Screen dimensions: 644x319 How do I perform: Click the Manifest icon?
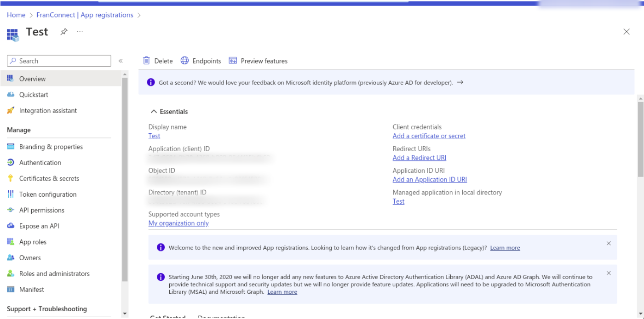(11, 290)
